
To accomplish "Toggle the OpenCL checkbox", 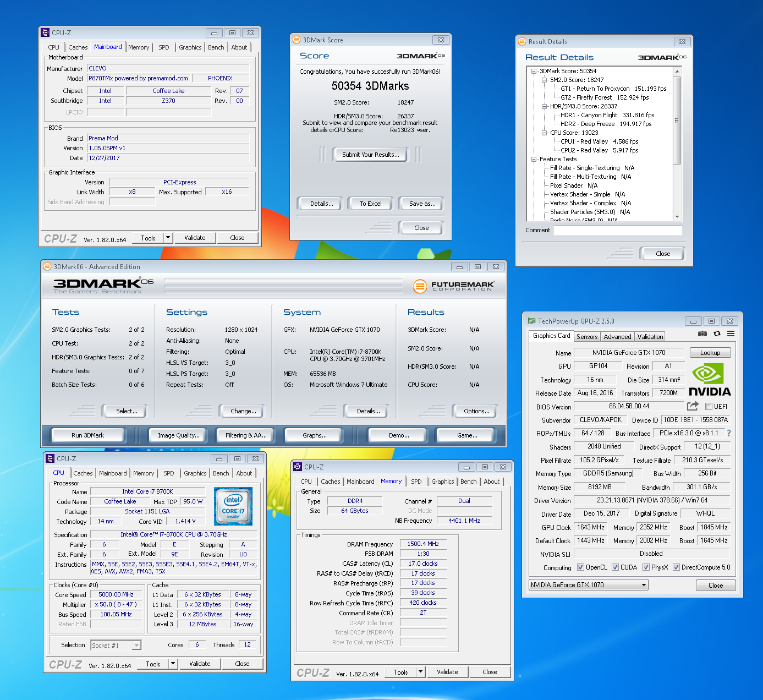I will (x=580, y=567).
